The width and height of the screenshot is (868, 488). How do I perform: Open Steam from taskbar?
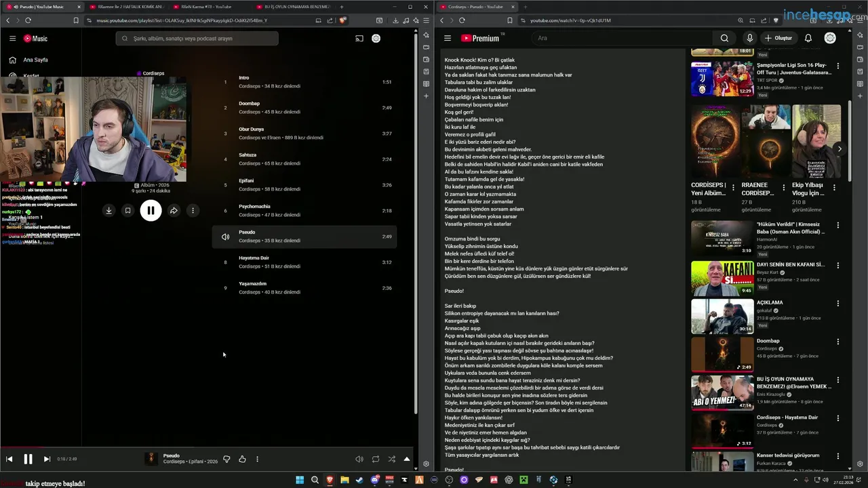pyautogui.click(x=359, y=480)
